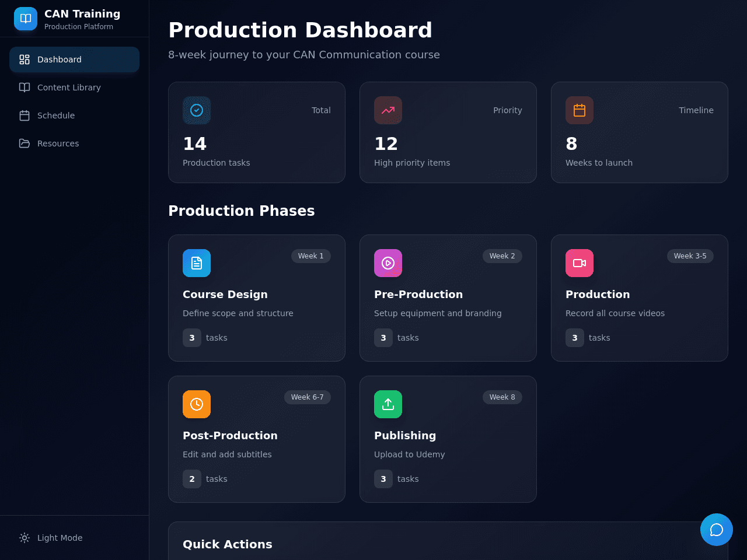Switch to Light Mode

pos(74,538)
